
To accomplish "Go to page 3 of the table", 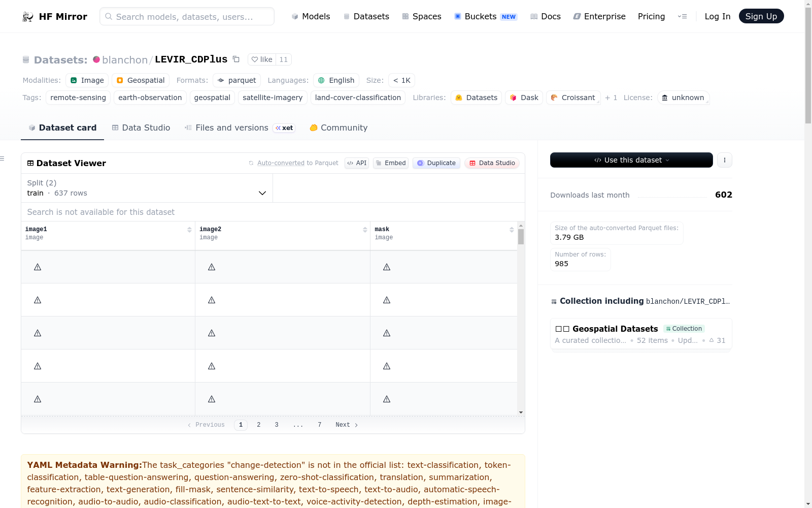I will pos(277,425).
